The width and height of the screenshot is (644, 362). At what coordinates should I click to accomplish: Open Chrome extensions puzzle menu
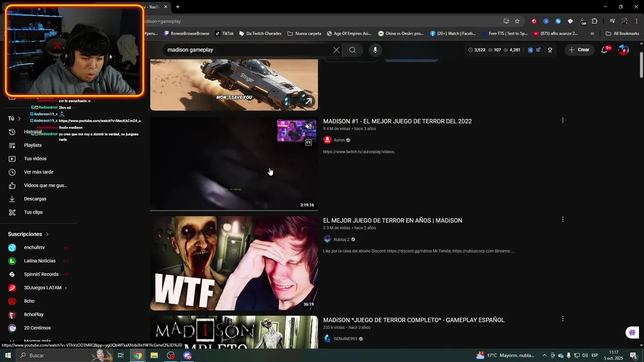[x=595, y=21]
